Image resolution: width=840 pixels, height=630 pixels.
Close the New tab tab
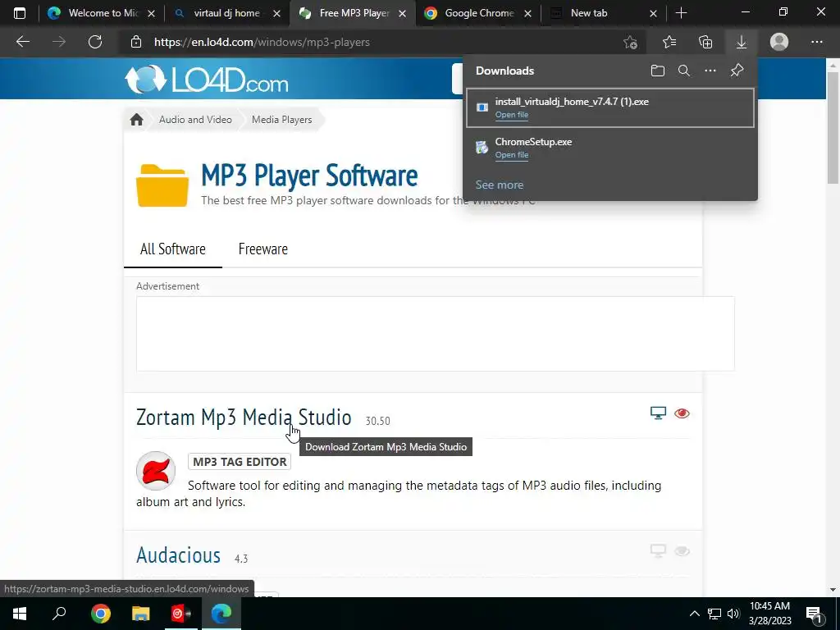point(653,13)
